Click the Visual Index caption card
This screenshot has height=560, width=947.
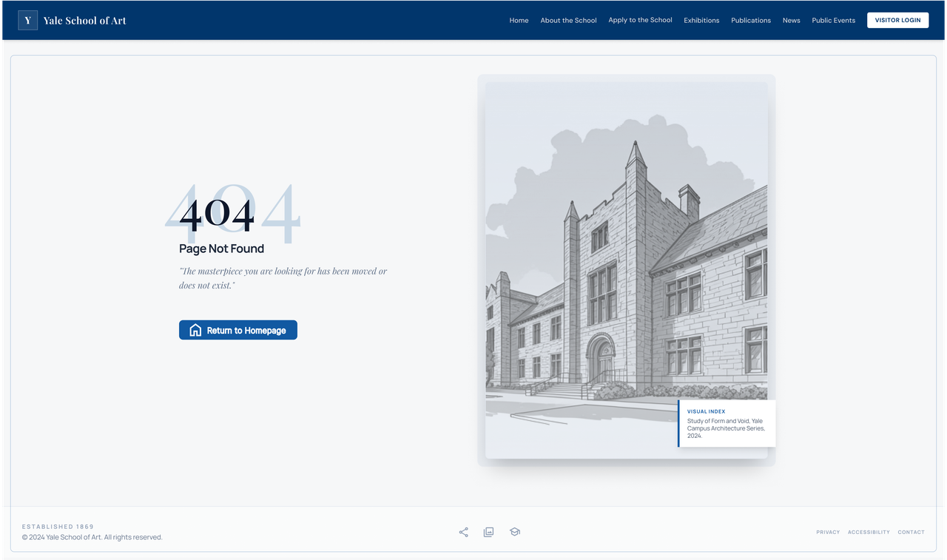(x=727, y=424)
